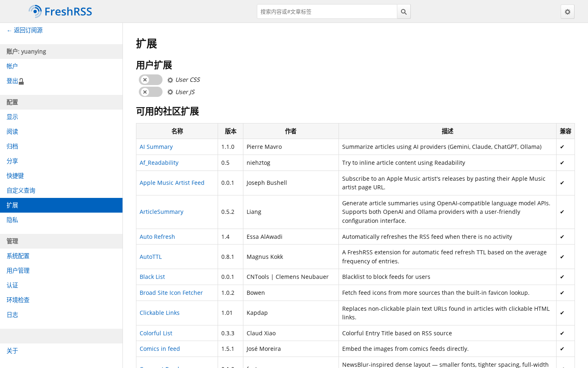The height and width of the screenshot is (368, 588).
Task: Click the 描述 column header
Action: coord(448,131)
